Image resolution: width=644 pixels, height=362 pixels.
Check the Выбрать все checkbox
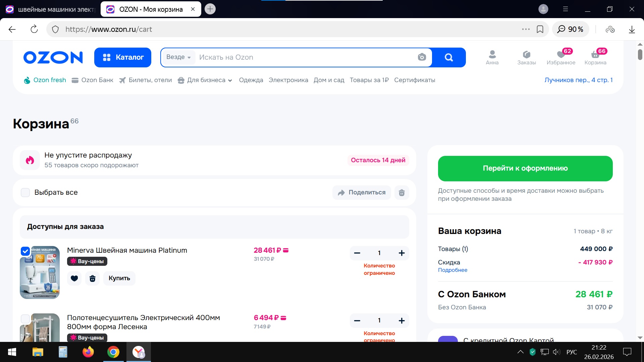[25, 192]
